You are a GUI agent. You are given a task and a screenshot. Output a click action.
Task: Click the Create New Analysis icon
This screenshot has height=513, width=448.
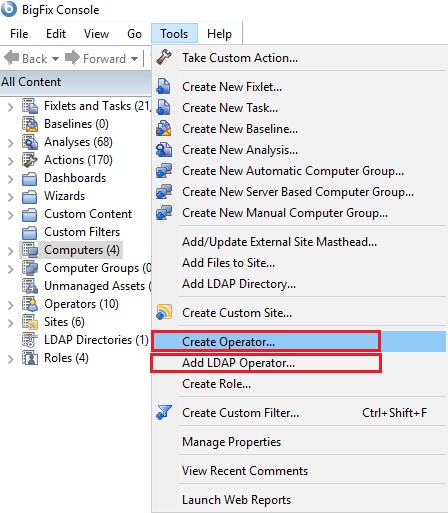pyautogui.click(x=164, y=150)
